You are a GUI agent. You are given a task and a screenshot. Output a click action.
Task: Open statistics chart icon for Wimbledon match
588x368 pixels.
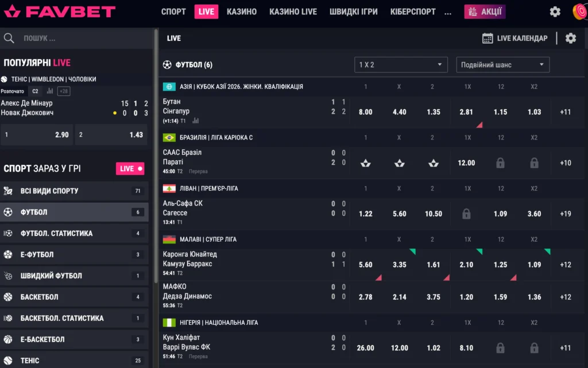tap(49, 91)
